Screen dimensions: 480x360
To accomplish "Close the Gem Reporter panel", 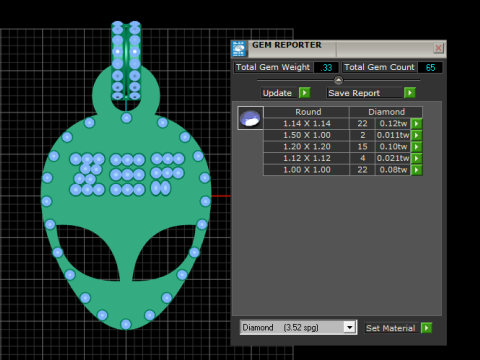I will (x=438, y=48).
